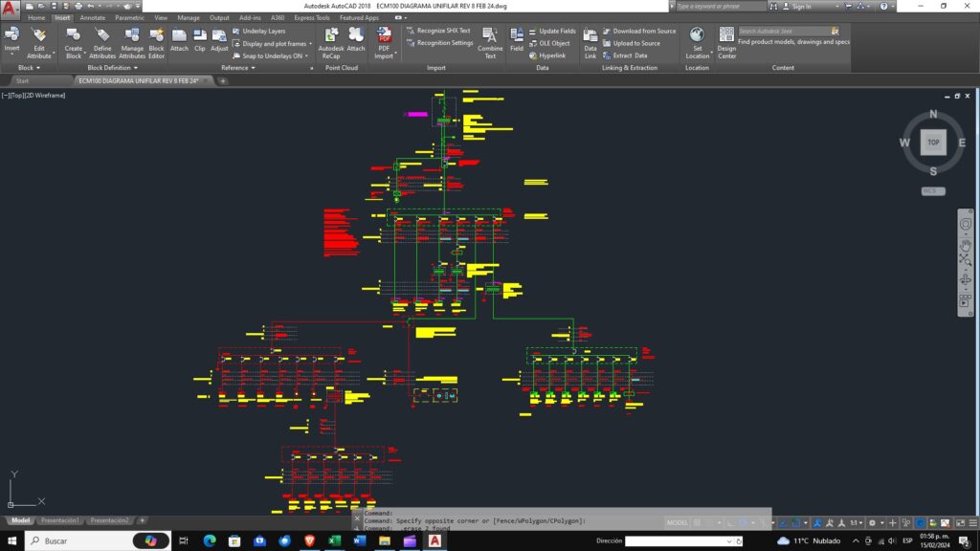This screenshot has height=551, width=980.
Task: Open the PDF Import dropdown
Action: (x=384, y=55)
